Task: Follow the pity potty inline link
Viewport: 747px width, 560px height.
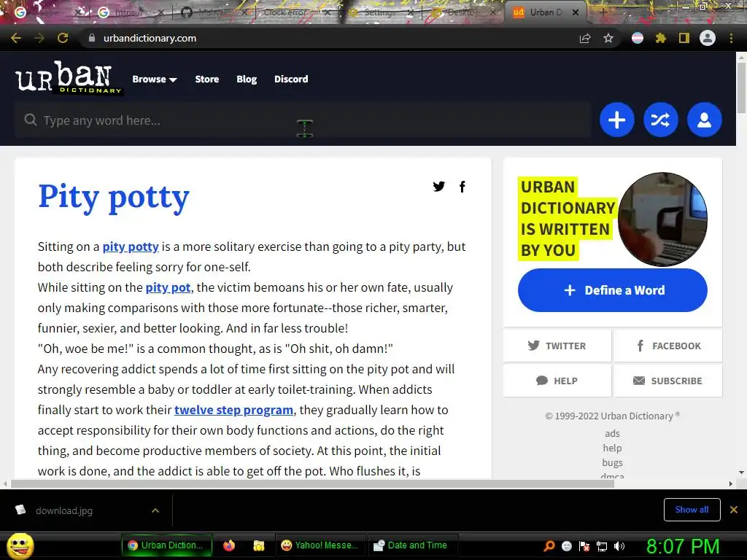Action: point(131,246)
